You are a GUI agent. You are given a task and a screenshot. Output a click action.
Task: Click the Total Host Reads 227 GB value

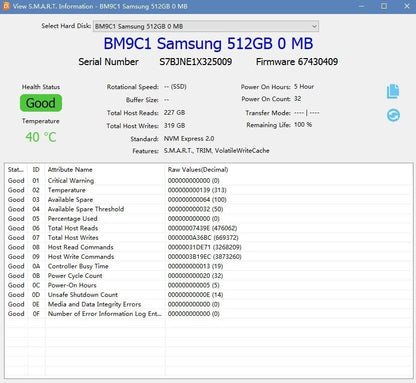[174, 113]
